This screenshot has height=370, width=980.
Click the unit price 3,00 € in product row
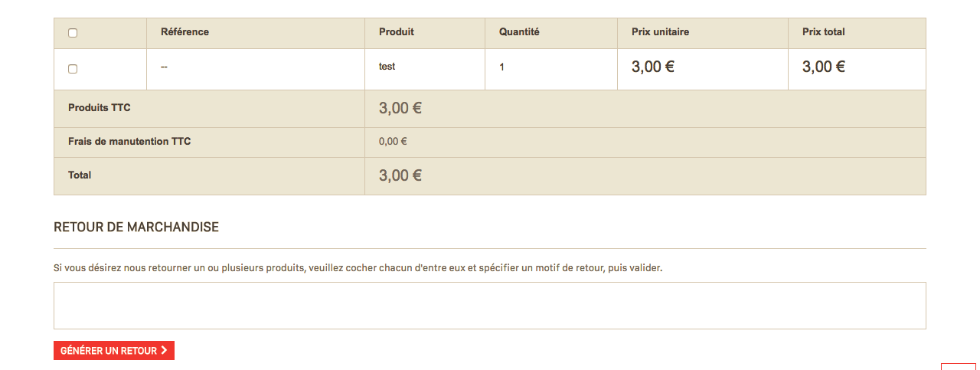(x=652, y=67)
